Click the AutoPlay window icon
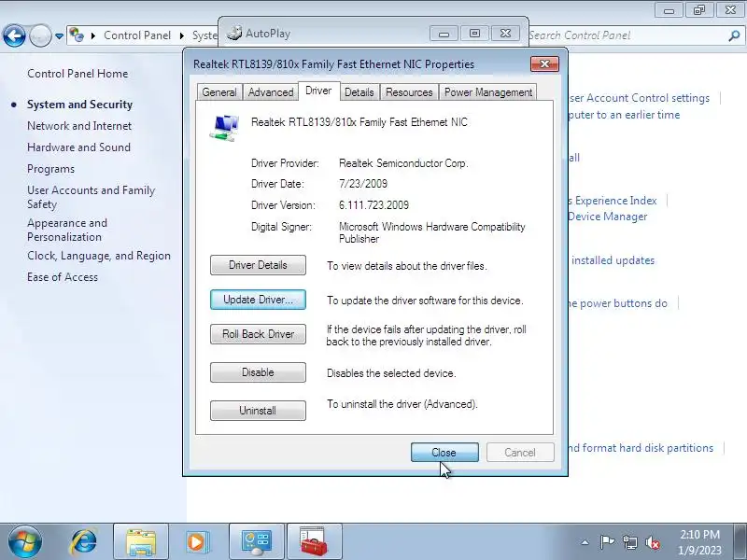Image resolution: width=747 pixels, height=560 pixels. pyautogui.click(x=234, y=33)
